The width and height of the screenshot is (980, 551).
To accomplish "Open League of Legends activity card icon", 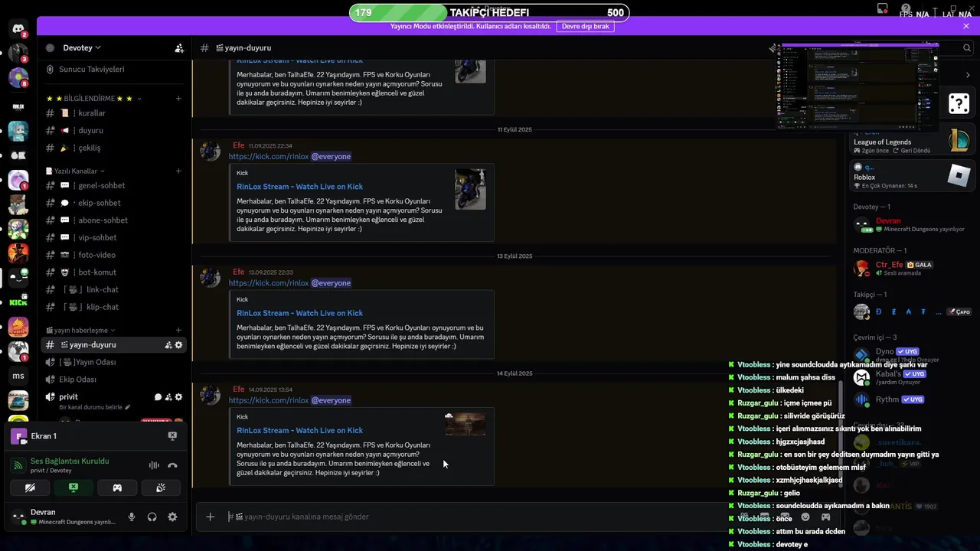I will [959, 141].
